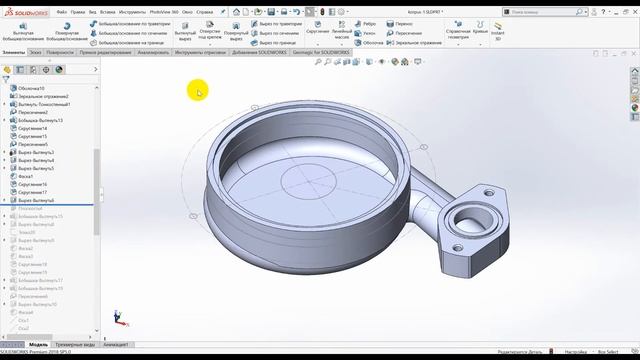This screenshot has width=640, height=360.
Task: Expand the Бобышка-Вытянуть13 feature
Action: (x=4, y=120)
